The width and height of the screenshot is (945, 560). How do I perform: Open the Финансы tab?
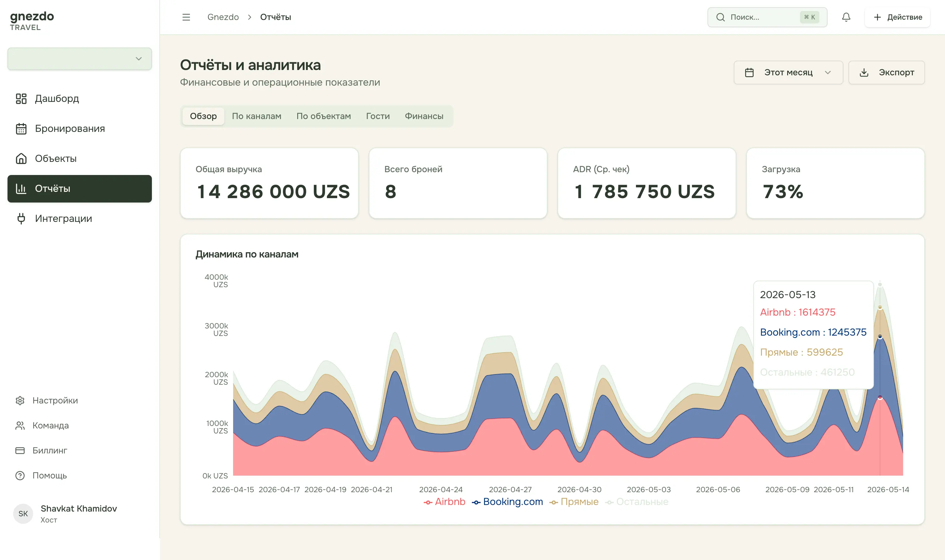coord(424,116)
